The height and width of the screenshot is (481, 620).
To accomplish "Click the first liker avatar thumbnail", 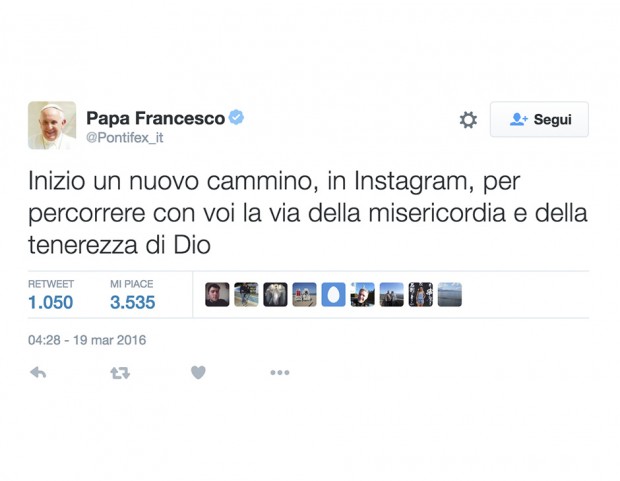I will click(x=217, y=295).
